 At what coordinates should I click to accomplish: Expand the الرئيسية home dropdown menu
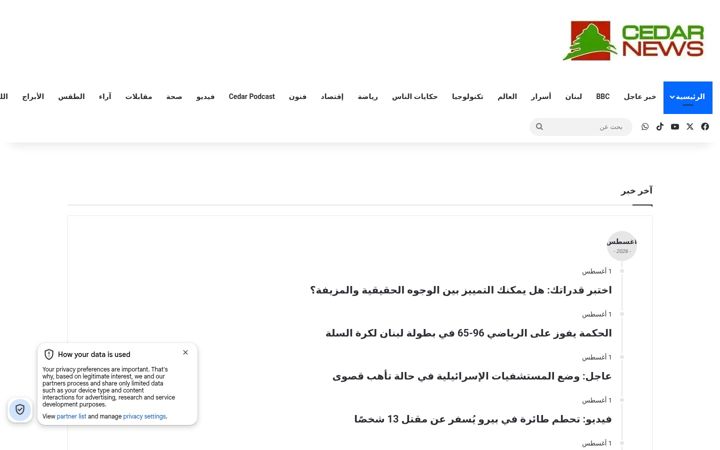pos(687,97)
